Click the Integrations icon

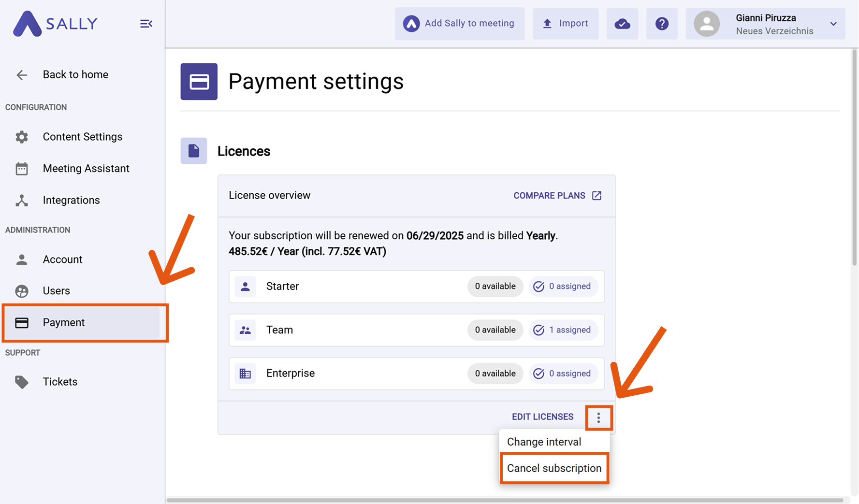(x=22, y=200)
